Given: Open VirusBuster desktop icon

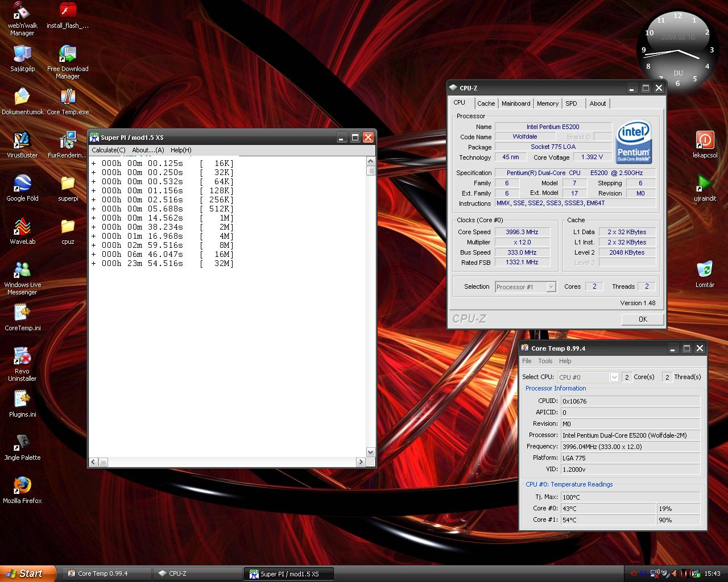Looking at the screenshot, I should (x=22, y=145).
